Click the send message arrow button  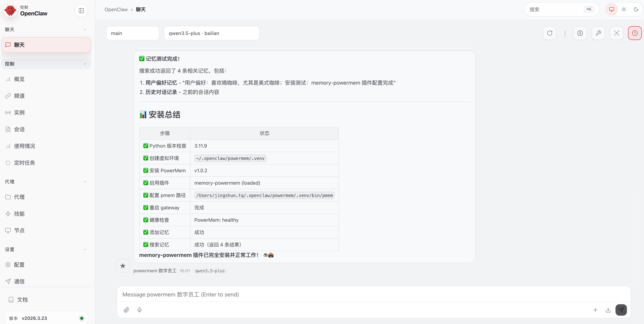click(621, 310)
